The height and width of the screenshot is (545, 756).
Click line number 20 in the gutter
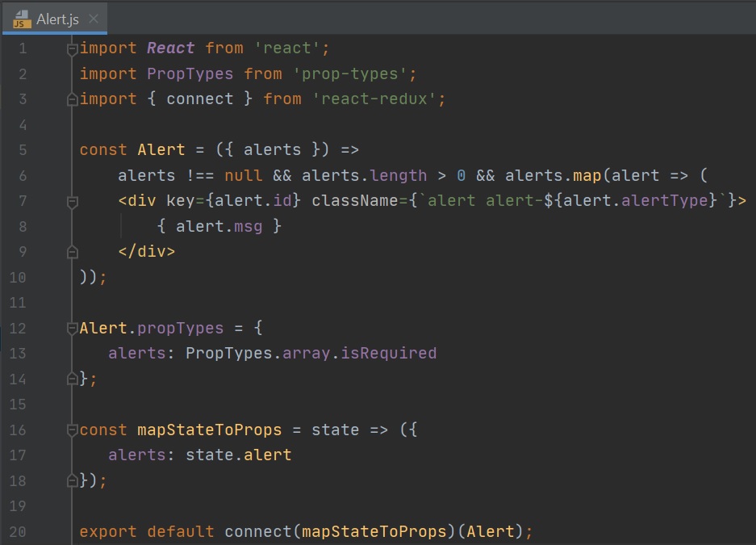pos(18,532)
